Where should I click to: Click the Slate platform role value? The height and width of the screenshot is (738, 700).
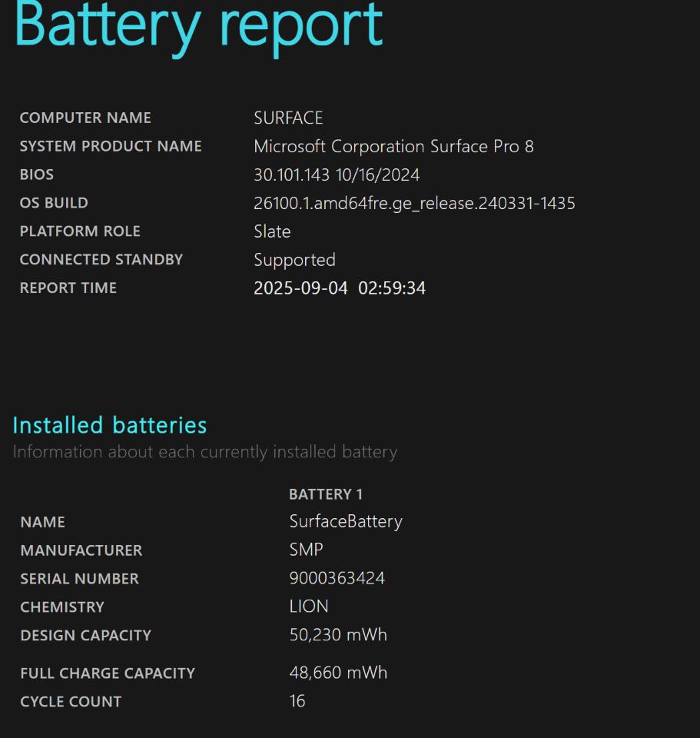[x=272, y=231]
